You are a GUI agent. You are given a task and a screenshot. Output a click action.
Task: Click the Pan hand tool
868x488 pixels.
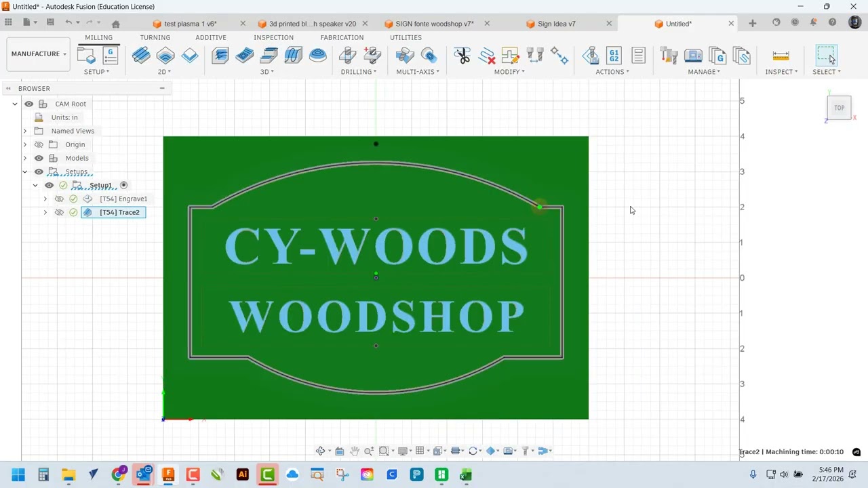coord(354,451)
